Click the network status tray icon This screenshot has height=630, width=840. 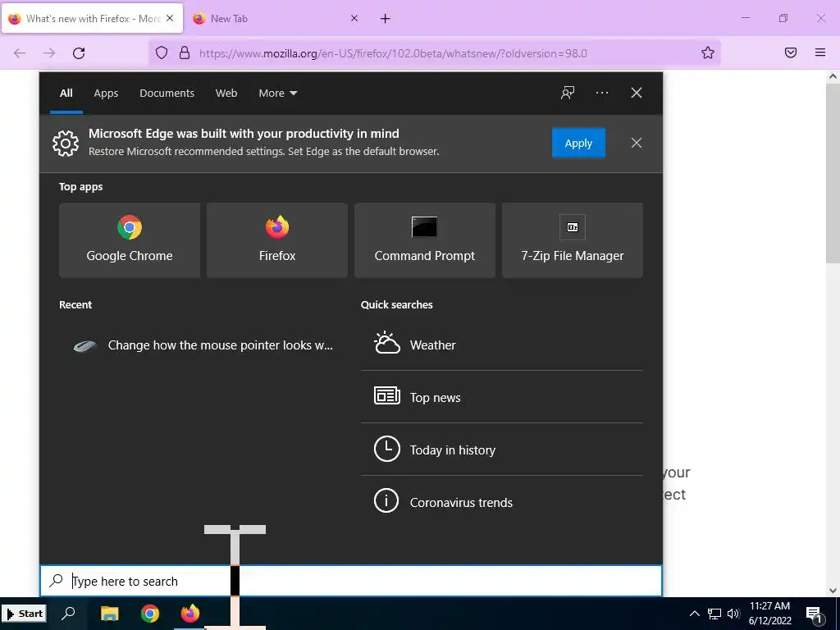[714, 614]
